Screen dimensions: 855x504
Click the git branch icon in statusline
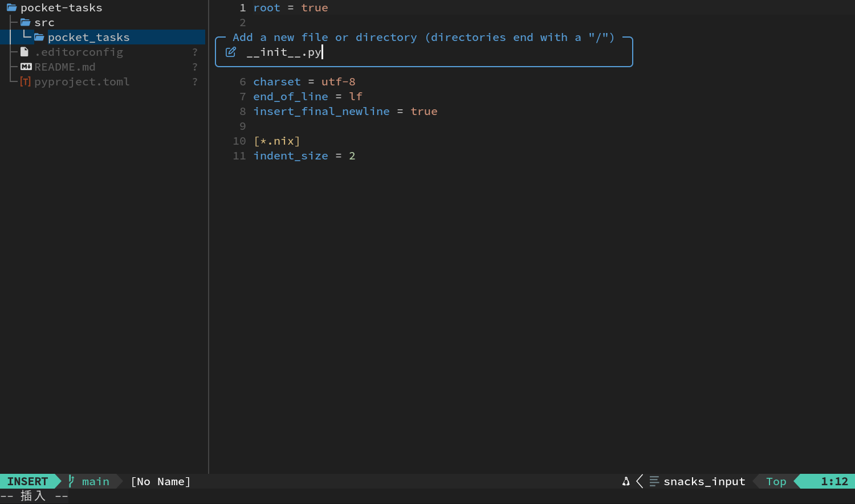pyautogui.click(x=71, y=481)
